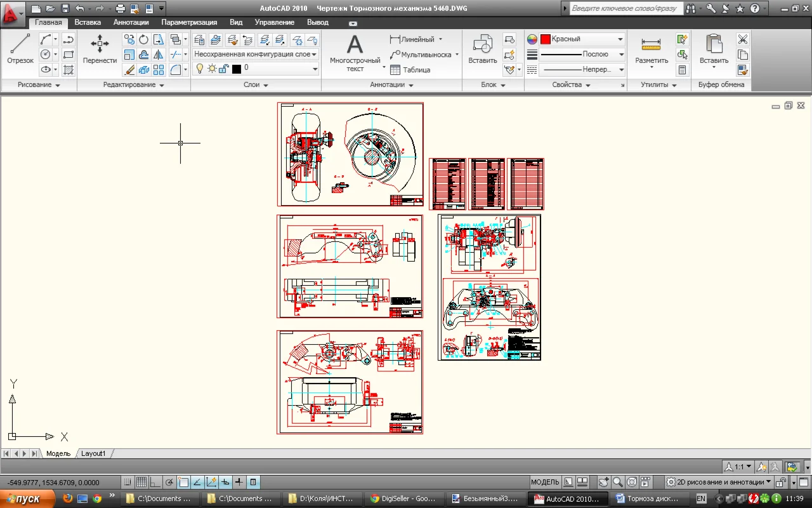Toggle the layer lock icon in Слои panel

223,69
